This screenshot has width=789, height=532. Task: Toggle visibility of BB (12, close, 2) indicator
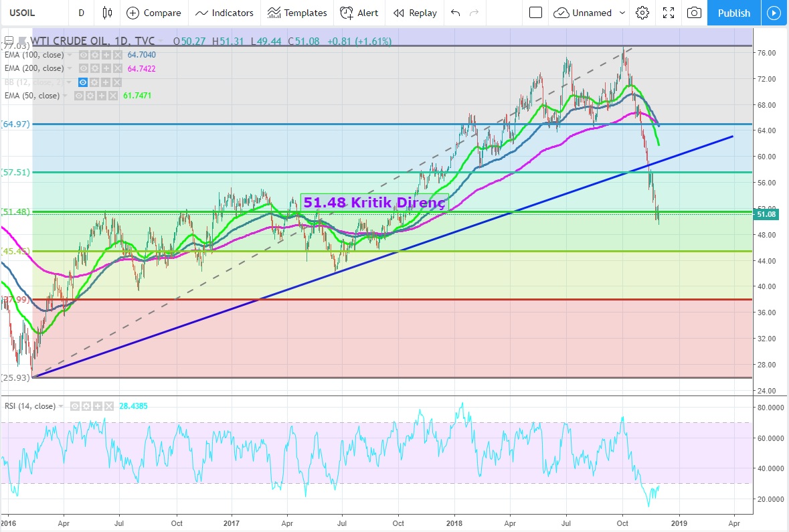[x=84, y=82]
